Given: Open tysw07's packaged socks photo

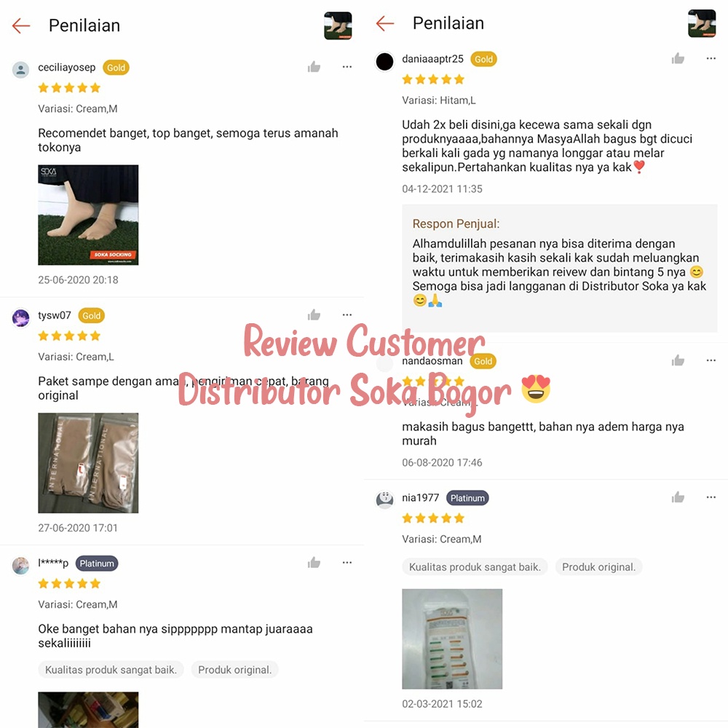Looking at the screenshot, I should pyautogui.click(x=88, y=463).
